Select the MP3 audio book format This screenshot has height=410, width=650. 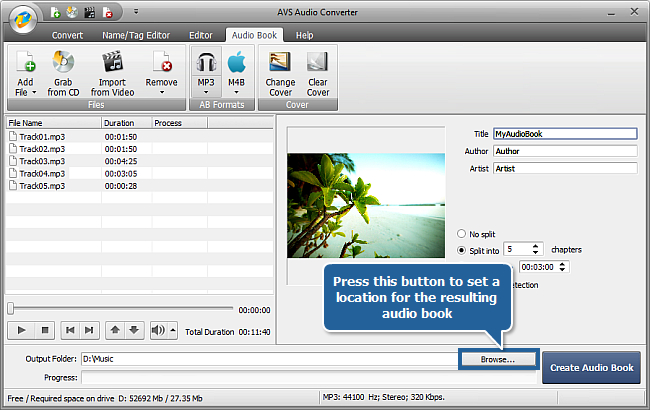click(x=206, y=67)
